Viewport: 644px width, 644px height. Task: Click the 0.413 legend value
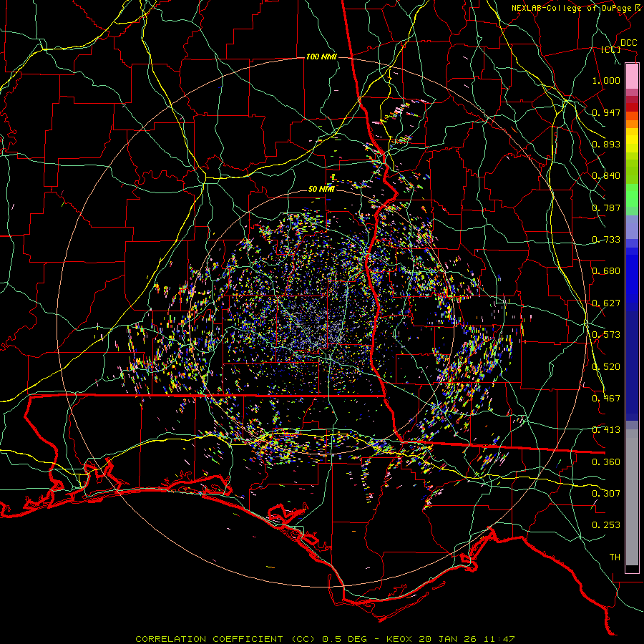[606, 430]
